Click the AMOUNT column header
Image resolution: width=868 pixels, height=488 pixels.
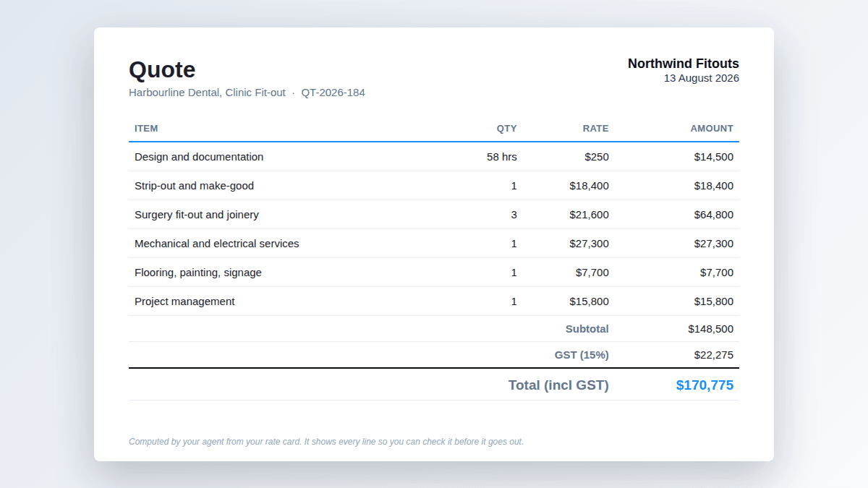(x=712, y=129)
